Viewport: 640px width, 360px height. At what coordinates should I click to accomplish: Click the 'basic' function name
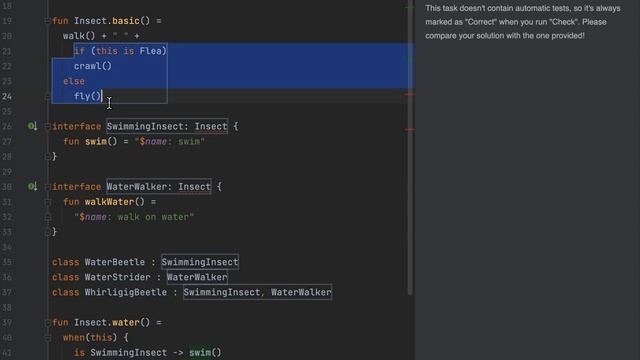126,21
